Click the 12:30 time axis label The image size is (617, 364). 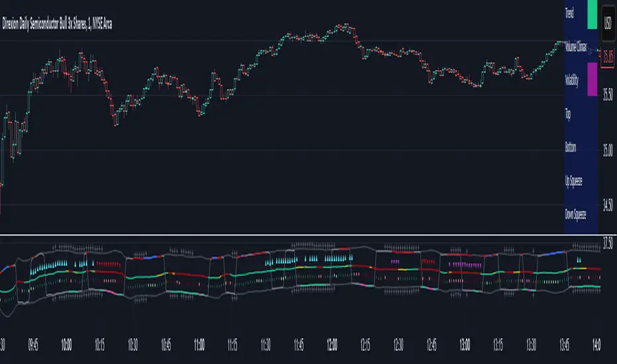pos(399,345)
